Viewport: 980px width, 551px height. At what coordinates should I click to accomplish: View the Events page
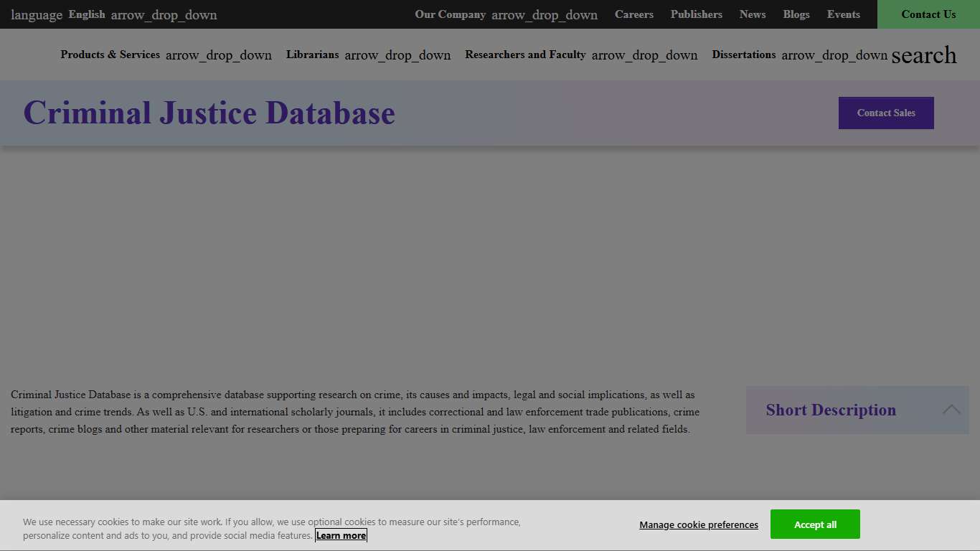pos(843,14)
